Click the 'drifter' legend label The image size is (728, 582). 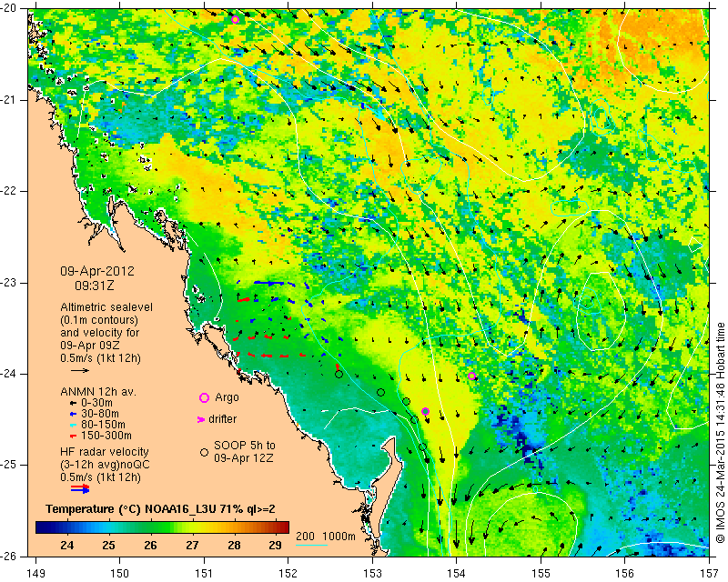pos(222,419)
